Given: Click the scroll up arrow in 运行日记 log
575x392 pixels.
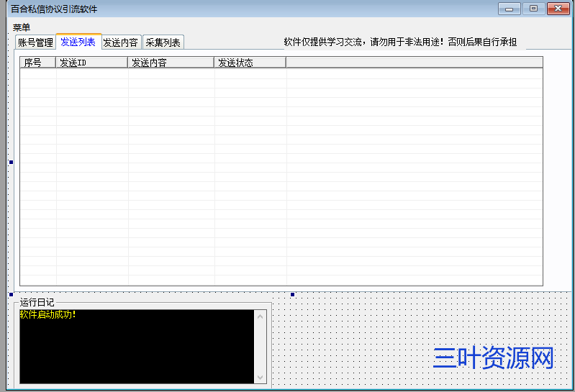Looking at the screenshot, I should pos(260,316).
